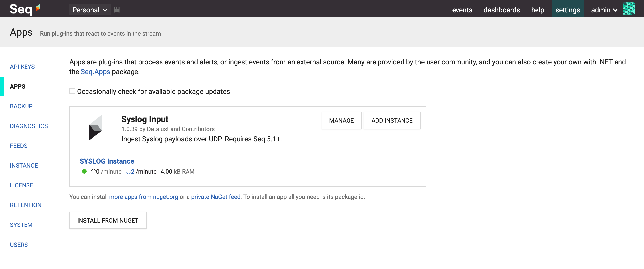Click the 'Apps' page heading

(21, 32)
